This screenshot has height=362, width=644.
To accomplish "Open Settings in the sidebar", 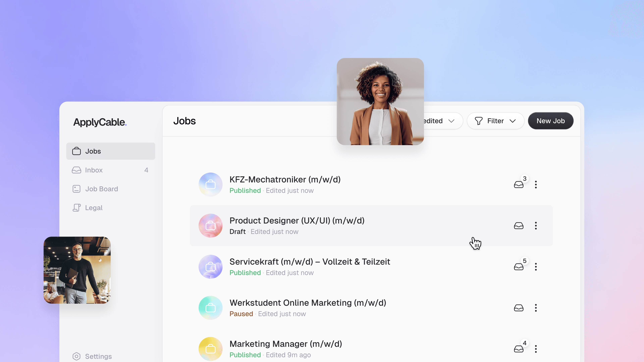I will pos(111,356).
